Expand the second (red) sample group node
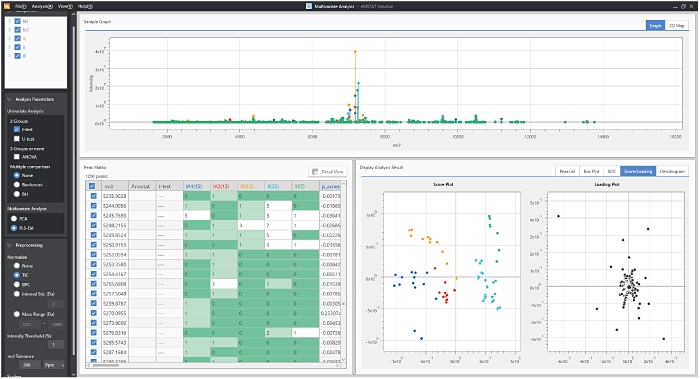Screen dimensions: 700x379 point(9,30)
